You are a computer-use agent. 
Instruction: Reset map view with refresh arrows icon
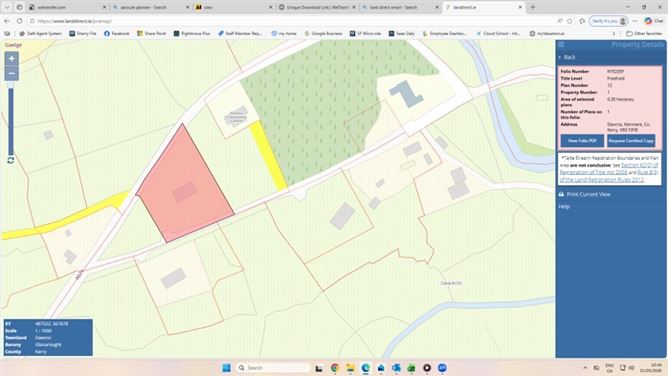[11, 160]
